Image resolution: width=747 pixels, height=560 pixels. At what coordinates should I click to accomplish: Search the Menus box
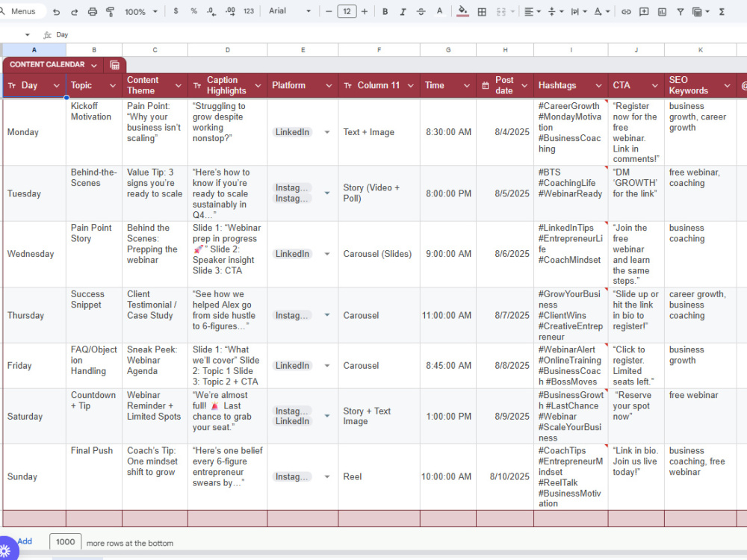[22, 11]
